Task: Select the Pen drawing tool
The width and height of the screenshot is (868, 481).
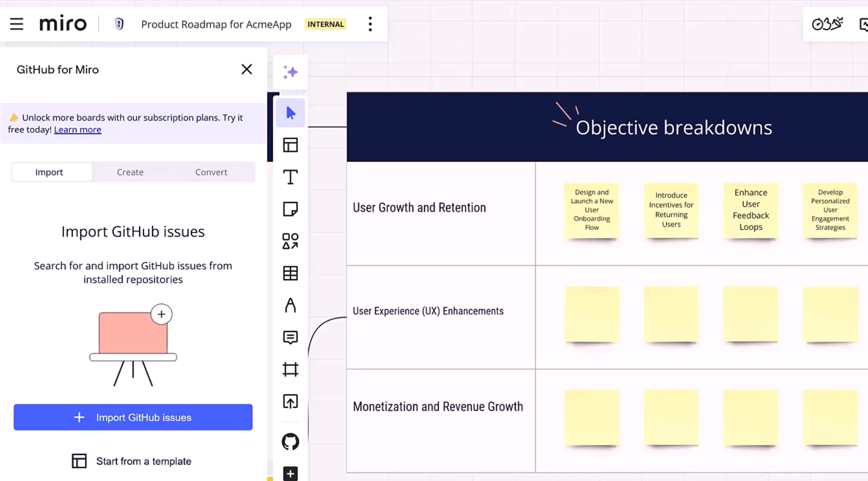Action: point(290,305)
